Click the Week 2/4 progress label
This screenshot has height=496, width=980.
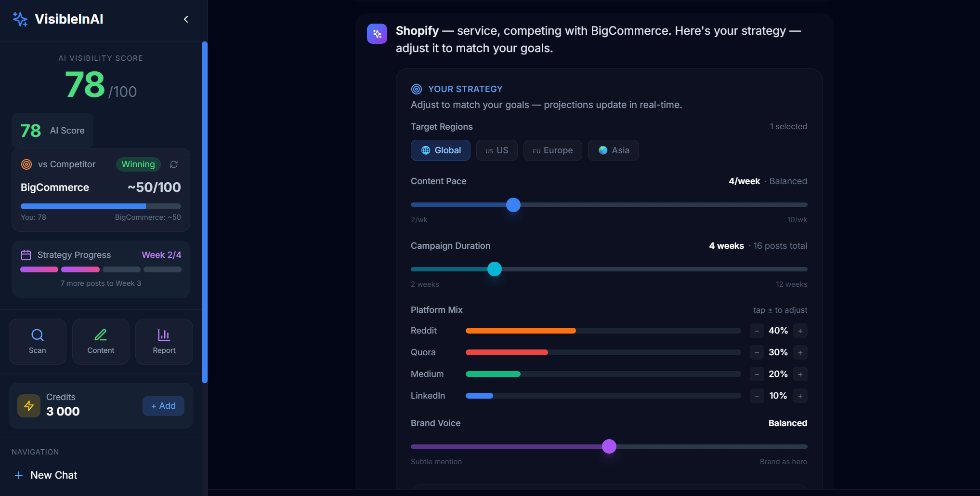click(161, 255)
